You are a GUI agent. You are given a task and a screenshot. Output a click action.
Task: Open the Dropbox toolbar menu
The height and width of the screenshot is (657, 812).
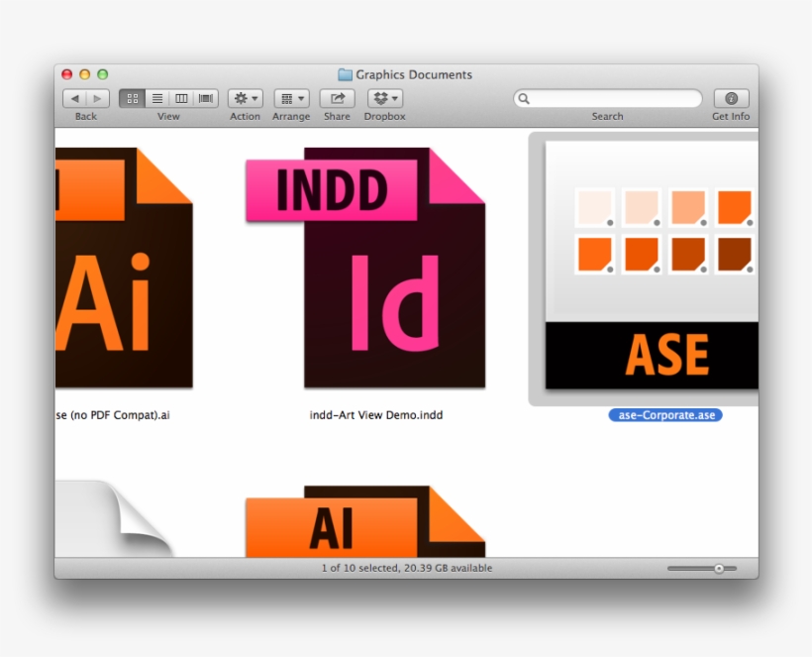(385, 98)
